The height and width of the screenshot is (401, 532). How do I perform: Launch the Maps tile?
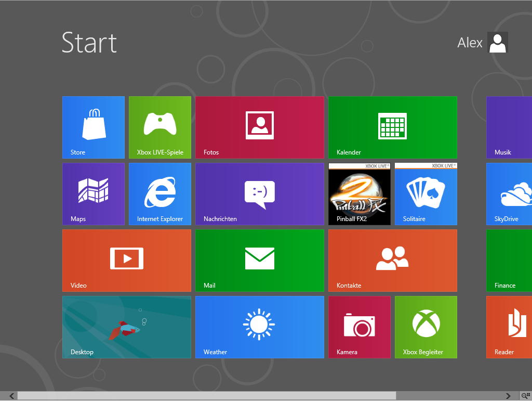(x=94, y=194)
